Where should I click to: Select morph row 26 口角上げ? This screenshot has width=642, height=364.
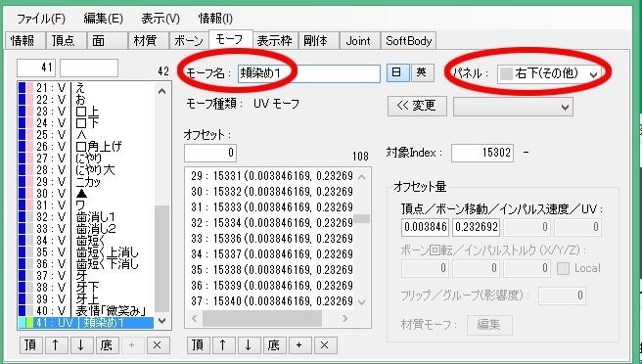(x=86, y=146)
